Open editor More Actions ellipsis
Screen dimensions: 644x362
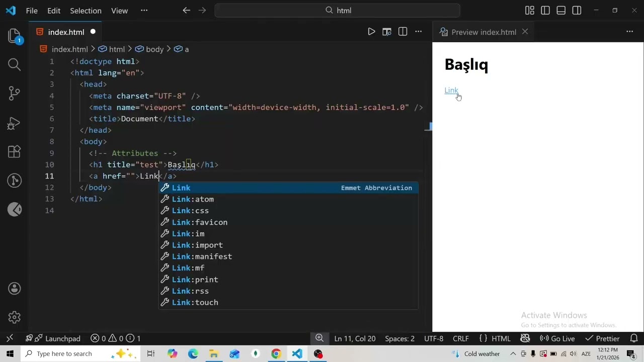click(x=418, y=32)
